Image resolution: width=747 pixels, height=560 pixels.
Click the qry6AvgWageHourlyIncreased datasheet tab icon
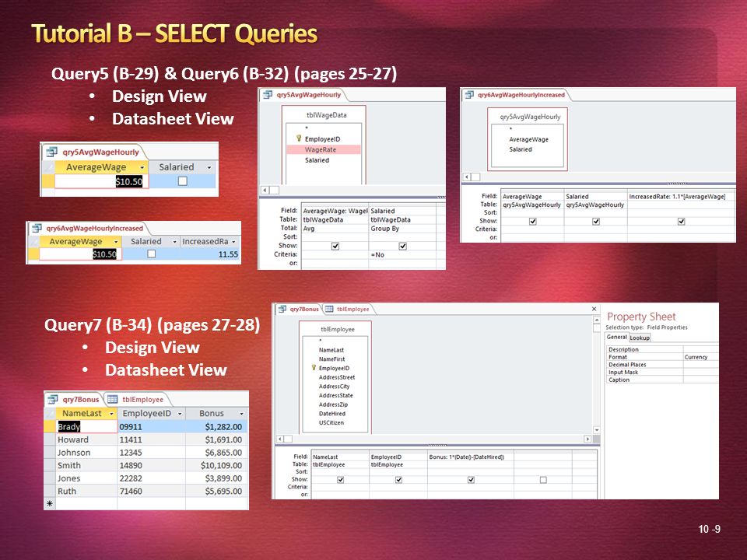pyautogui.click(x=37, y=228)
